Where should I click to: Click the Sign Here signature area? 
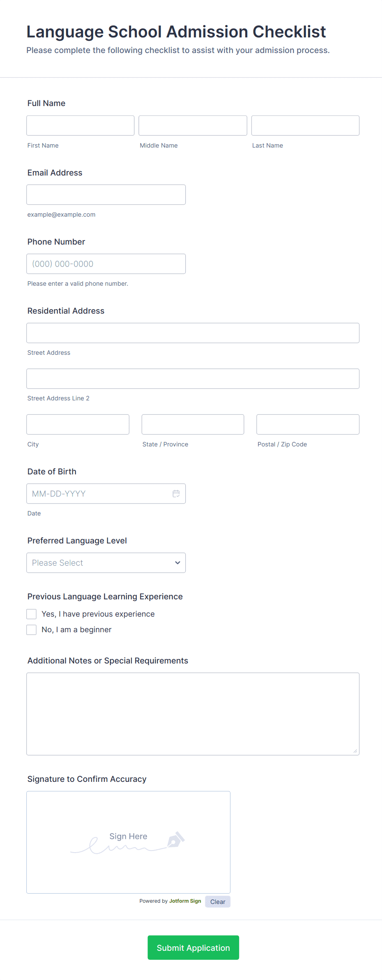point(129,842)
